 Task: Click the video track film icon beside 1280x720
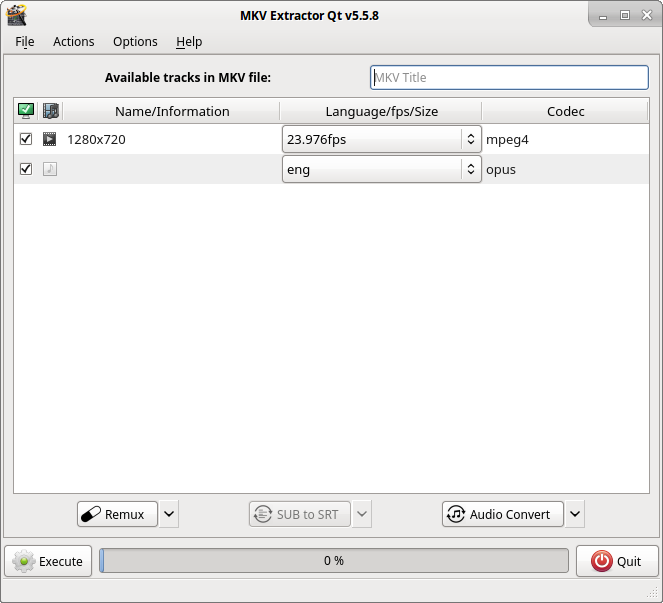(x=49, y=139)
